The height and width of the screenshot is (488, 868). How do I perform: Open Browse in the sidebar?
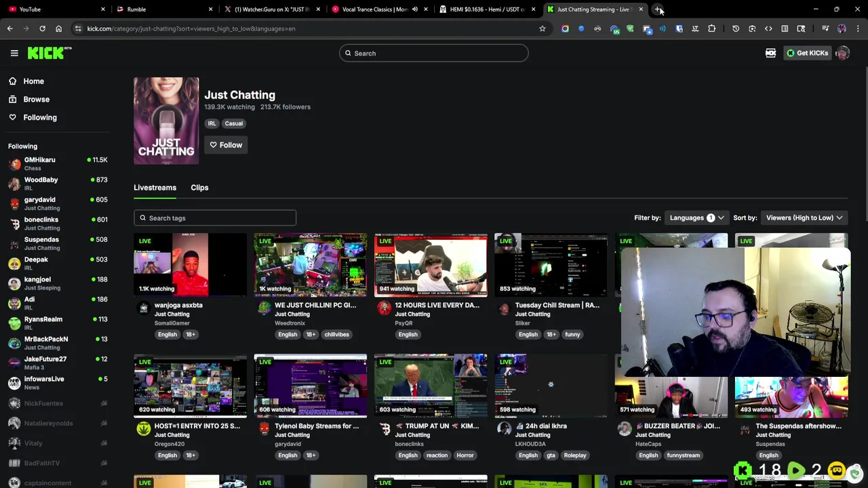(x=36, y=100)
